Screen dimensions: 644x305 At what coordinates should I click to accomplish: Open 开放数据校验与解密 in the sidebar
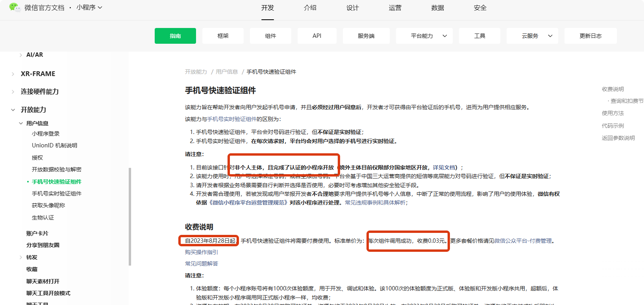57,169
